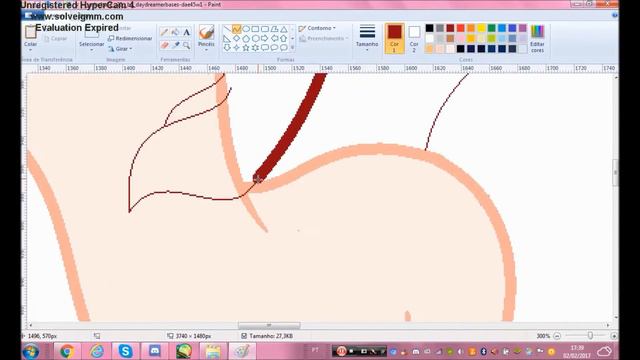Choose the Curve shape
640x360 pixels.
tap(236, 29)
